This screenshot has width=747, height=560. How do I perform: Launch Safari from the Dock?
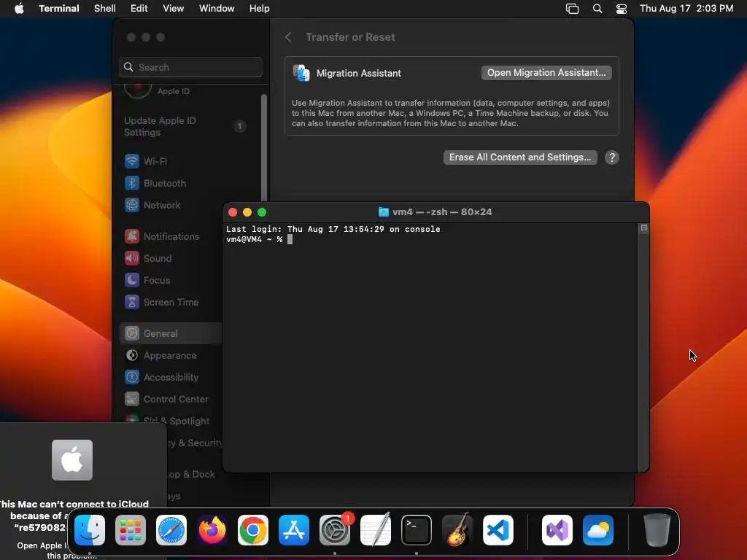(171, 530)
